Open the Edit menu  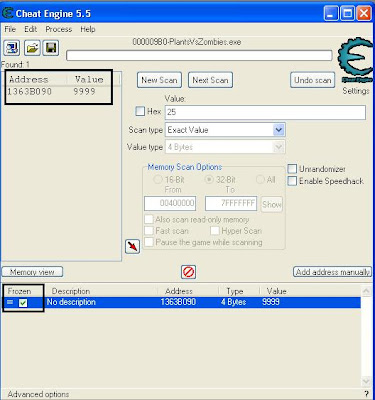pyautogui.click(x=31, y=29)
